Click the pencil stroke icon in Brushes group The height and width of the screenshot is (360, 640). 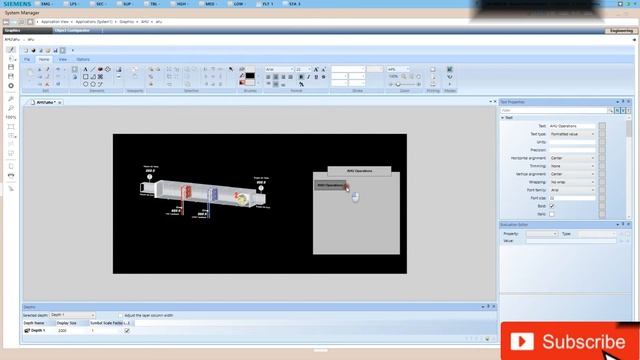(x=242, y=76)
